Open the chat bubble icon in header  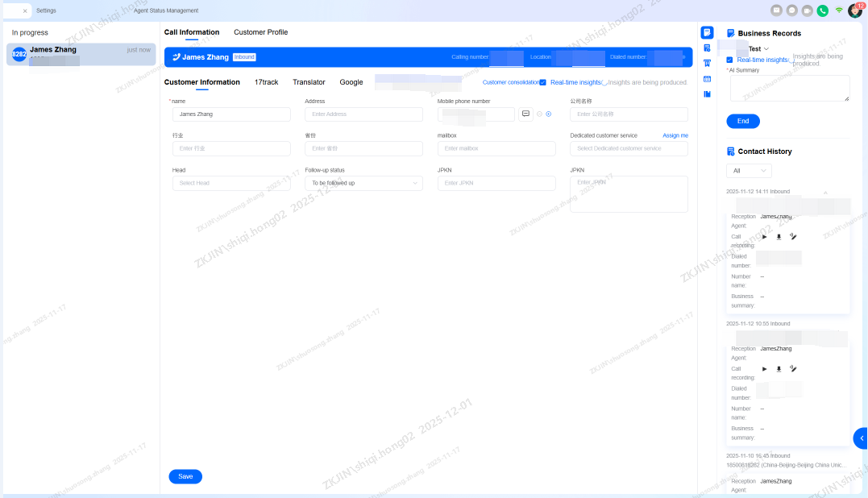(x=791, y=10)
